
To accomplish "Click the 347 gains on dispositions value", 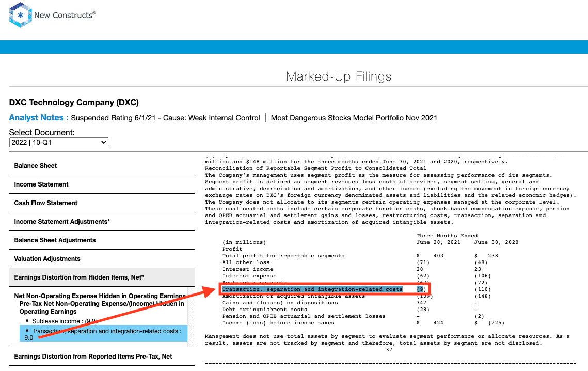I will coord(421,303).
